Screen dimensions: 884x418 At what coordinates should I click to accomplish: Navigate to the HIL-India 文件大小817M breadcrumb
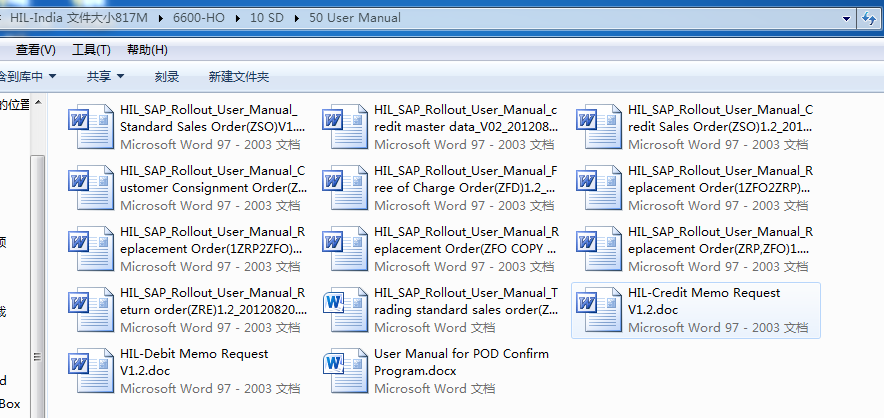pos(79,18)
